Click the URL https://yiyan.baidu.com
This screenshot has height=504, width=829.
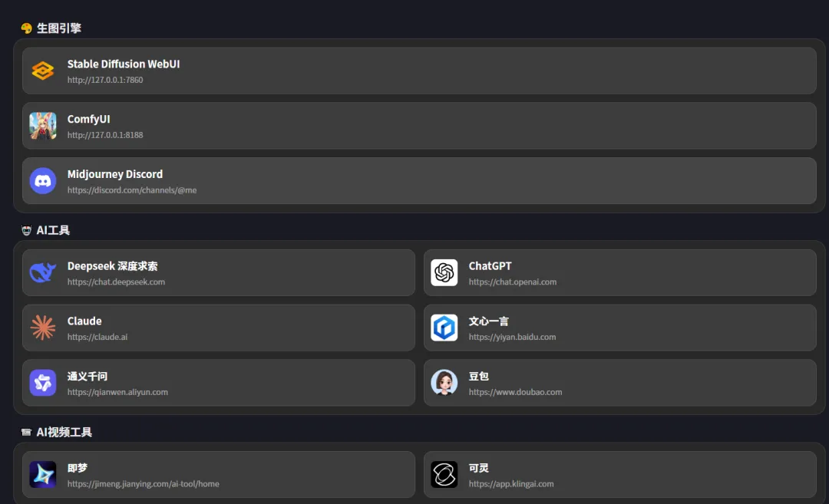click(512, 337)
